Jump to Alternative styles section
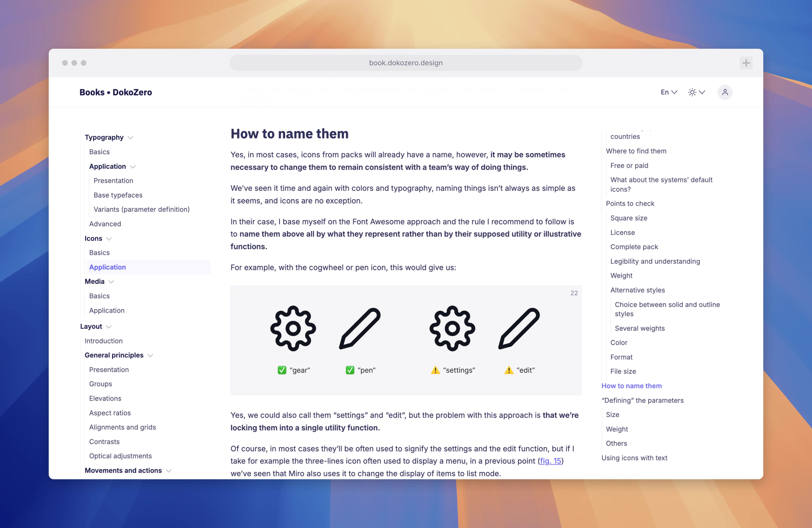This screenshot has width=812, height=528. tap(637, 290)
